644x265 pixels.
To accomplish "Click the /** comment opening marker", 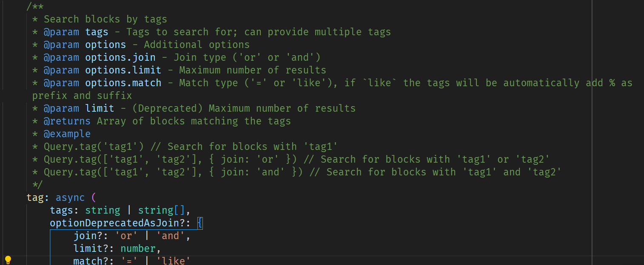I will click(35, 6).
